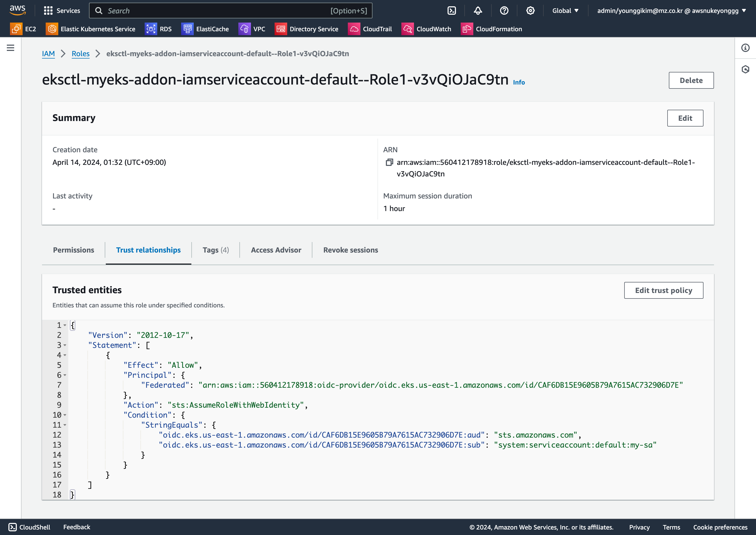Click the Roles breadcrumb link
This screenshot has width=756, height=535.
tap(80, 54)
